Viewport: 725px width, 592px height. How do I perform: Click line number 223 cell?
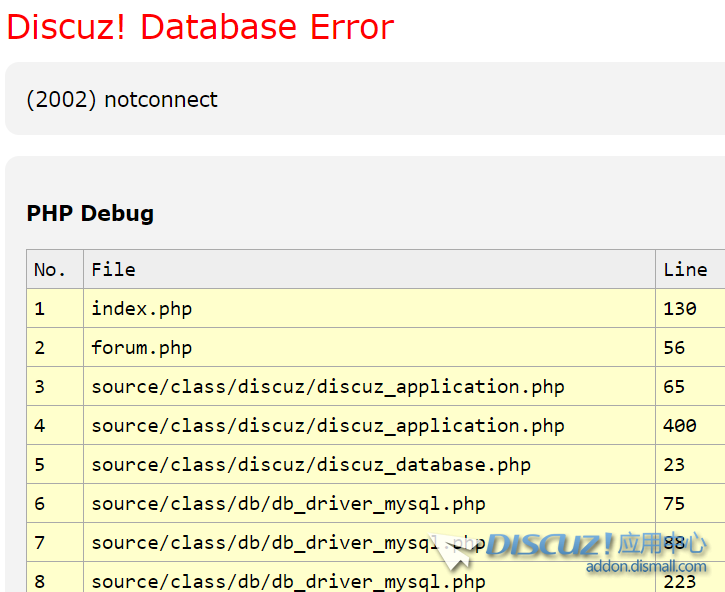pyautogui.click(x=679, y=581)
